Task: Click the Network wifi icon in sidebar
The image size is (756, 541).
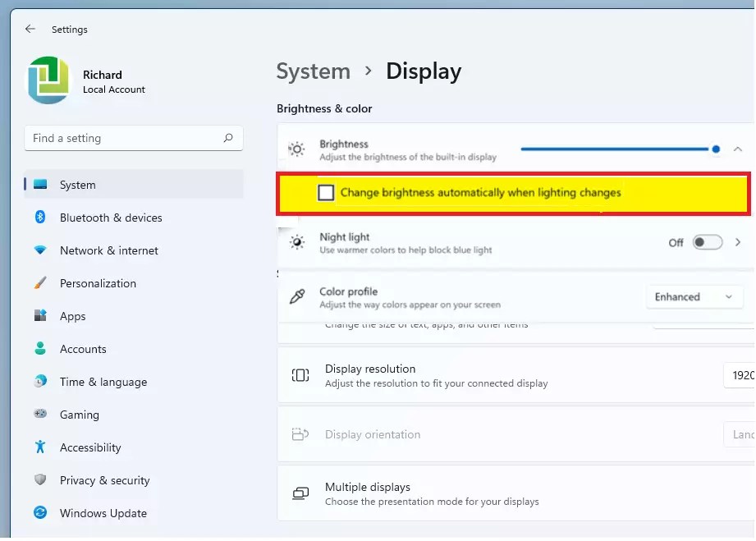Action: (x=40, y=250)
